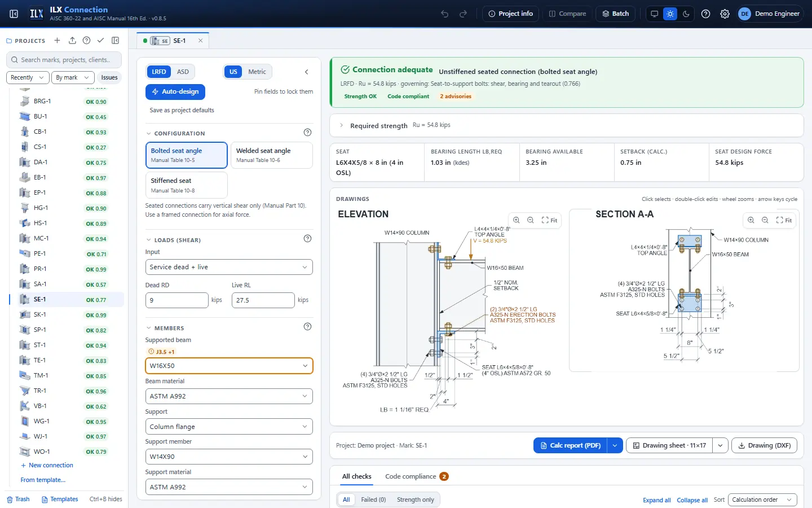The image size is (812, 508).
Task: Switch to Code compliance tab
Action: click(x=417, y=476)
